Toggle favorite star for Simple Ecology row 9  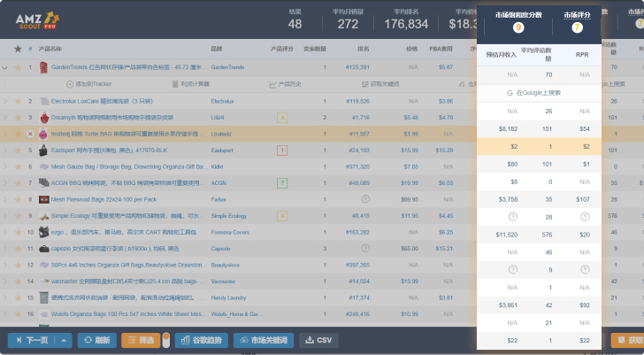pos(18,216)
